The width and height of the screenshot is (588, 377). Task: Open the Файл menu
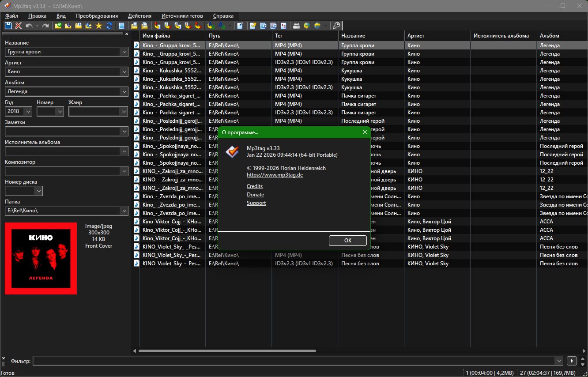[12, 16]
